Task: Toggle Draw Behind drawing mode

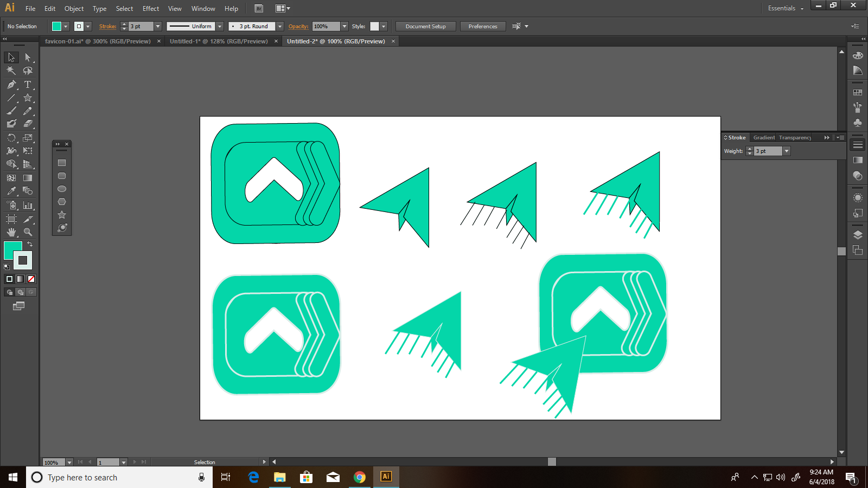Action: click(x=20, y=292)
